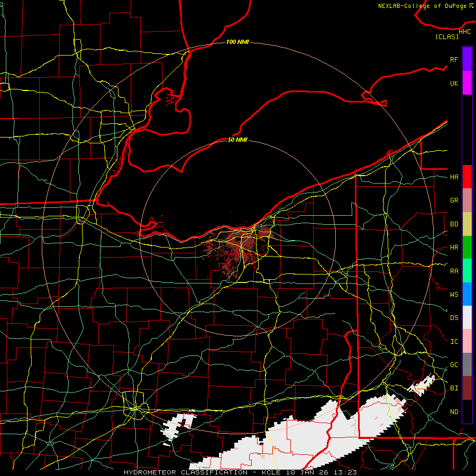Click the IC pink legend swatch
The width and height of the screenshot is (476, 476).
[467, 341]
